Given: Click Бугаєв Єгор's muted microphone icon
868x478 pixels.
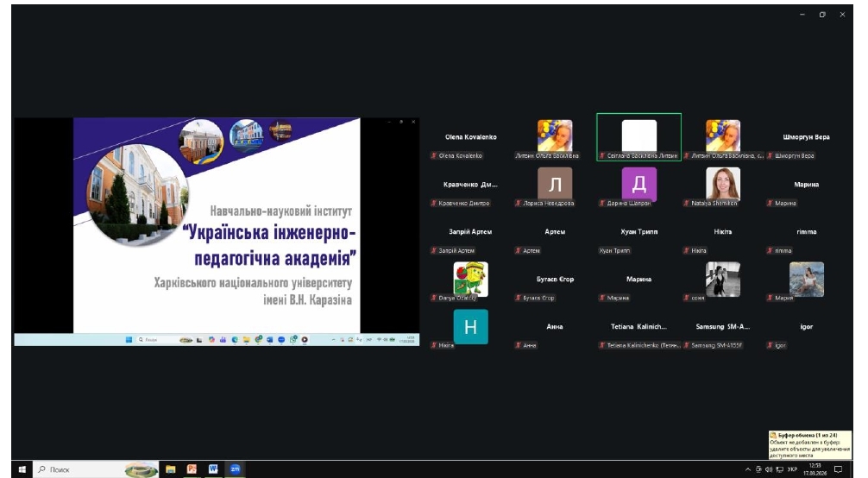Looking at the screenshot, I should coord(519,298).
